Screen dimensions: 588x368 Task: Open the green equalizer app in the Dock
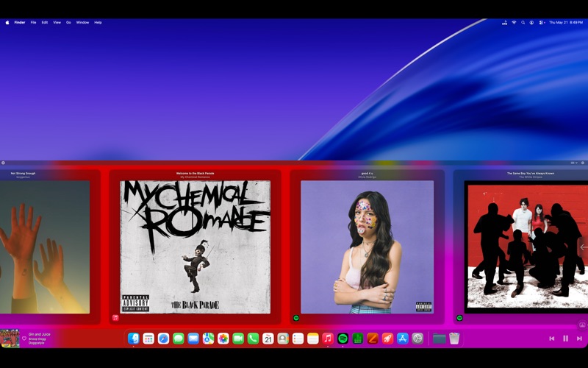358,339
